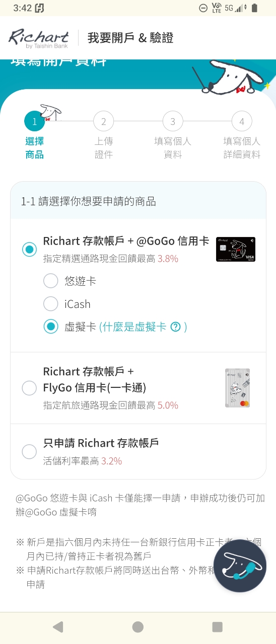Tap step 1 選擇商品 circle
Image resolution: width=276 pixels, height=644 pixels.
[x=34, y=121]
